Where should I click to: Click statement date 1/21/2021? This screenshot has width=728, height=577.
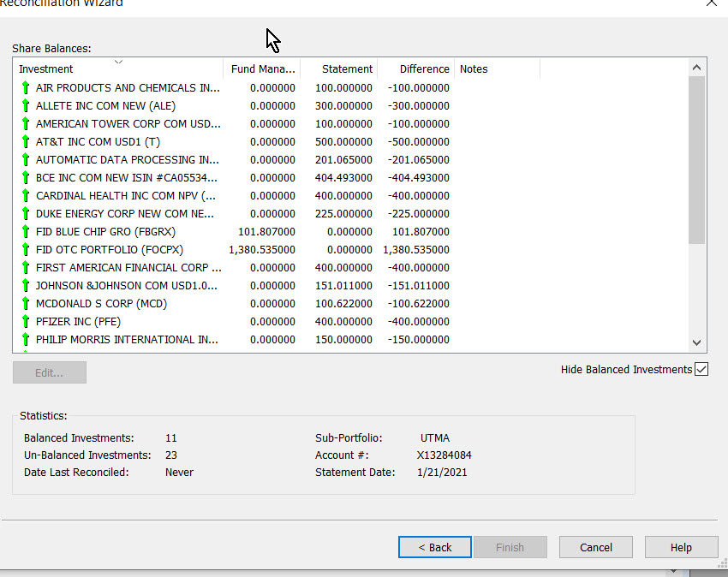442,472
